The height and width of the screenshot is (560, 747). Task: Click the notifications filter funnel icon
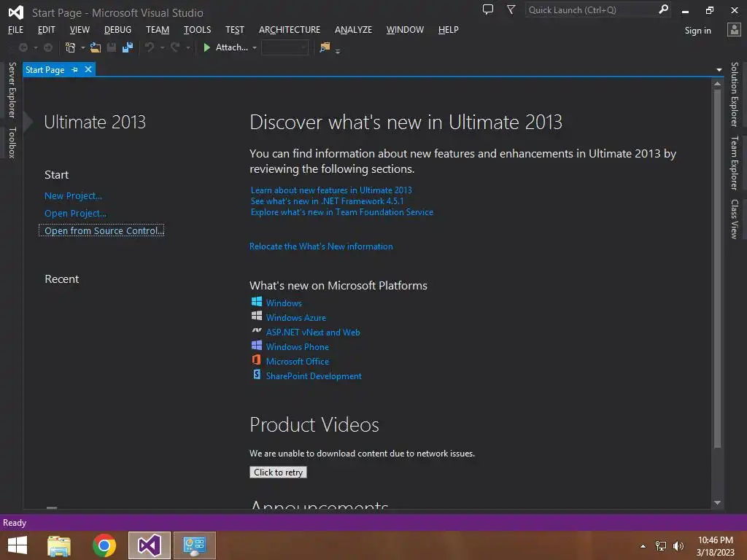point(511,9)
